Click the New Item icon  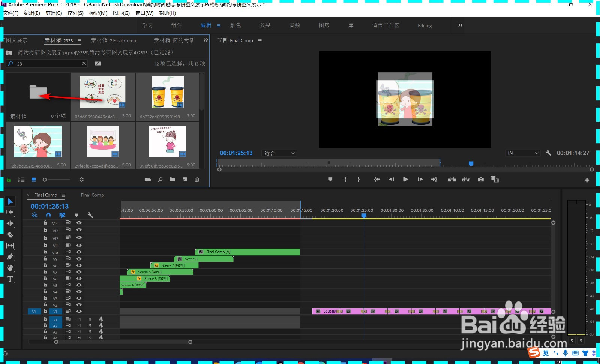point(185,180)
